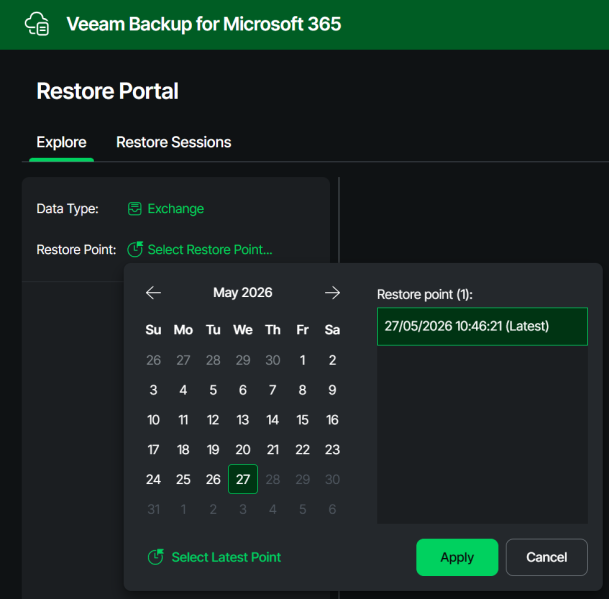
Task: Click Select Latest Point link
Action: tap(226, 557)
